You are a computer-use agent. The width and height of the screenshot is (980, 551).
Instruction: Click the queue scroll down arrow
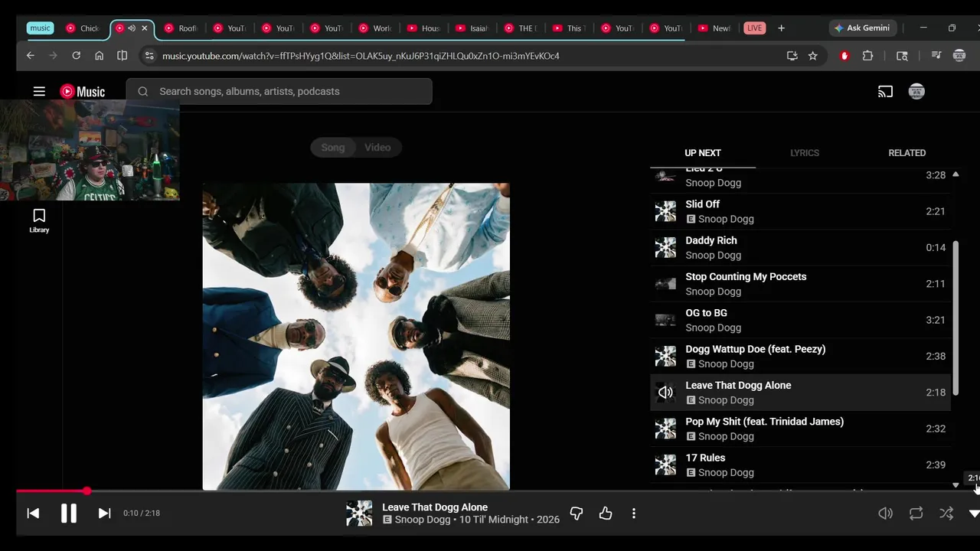pyautogui.click(x=955, y=485)
